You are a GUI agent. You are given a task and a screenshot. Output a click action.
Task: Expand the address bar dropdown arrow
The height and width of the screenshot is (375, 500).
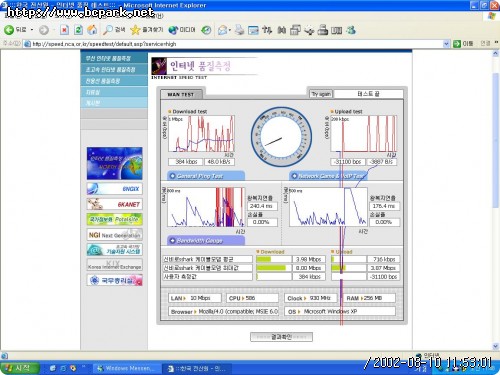(x=446, y=44)
